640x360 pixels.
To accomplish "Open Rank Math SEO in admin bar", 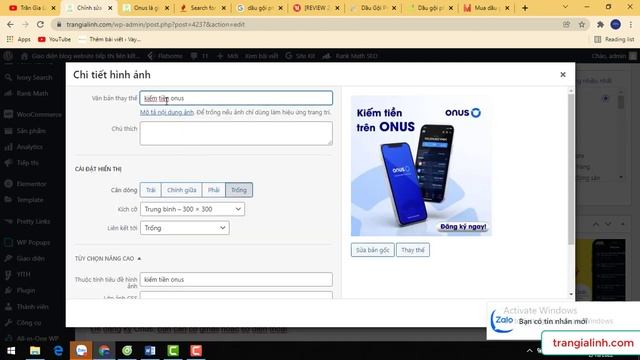I will (350, 56).
